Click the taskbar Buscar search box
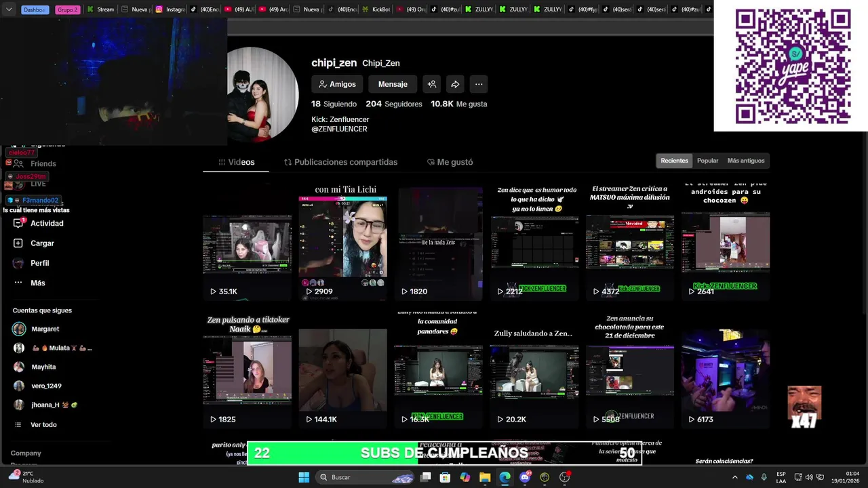 click(x=366, y=477)
